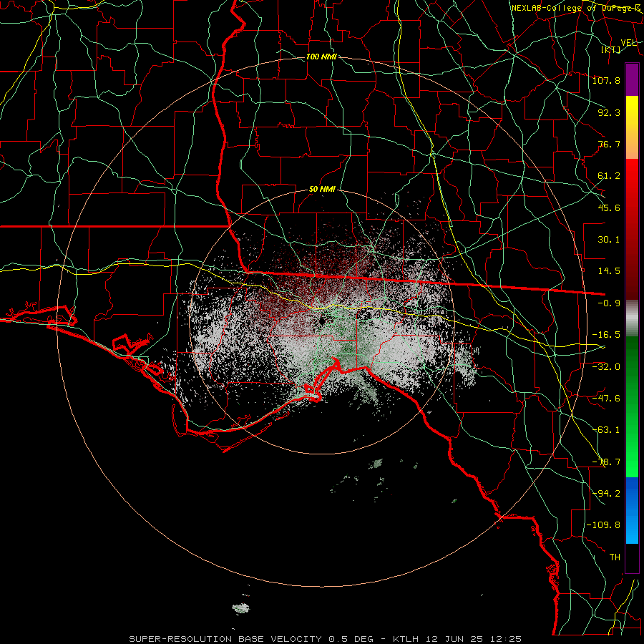Select the -32.0 value on velocity scale
This screenshot has height=644, width=644.
click(x=606, y=366)
